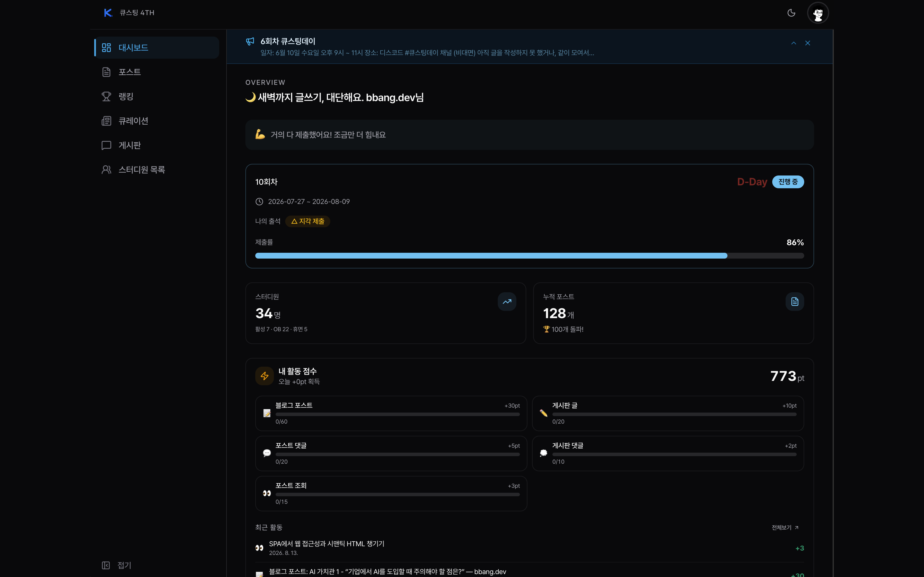Click the 활성 7 · OB 22 · 휴면 5 text
The height and width of the screenshot is (577, 924).
point(281,329)
